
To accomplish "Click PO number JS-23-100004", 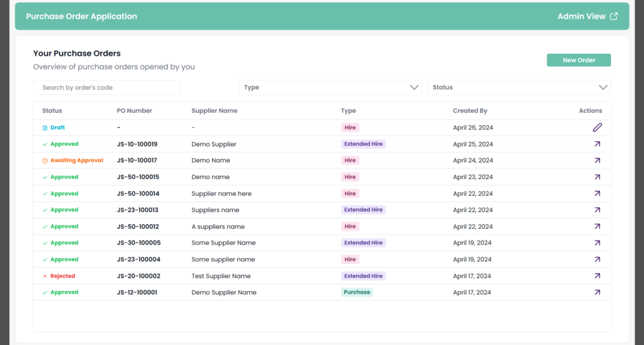I will (138, 259).
